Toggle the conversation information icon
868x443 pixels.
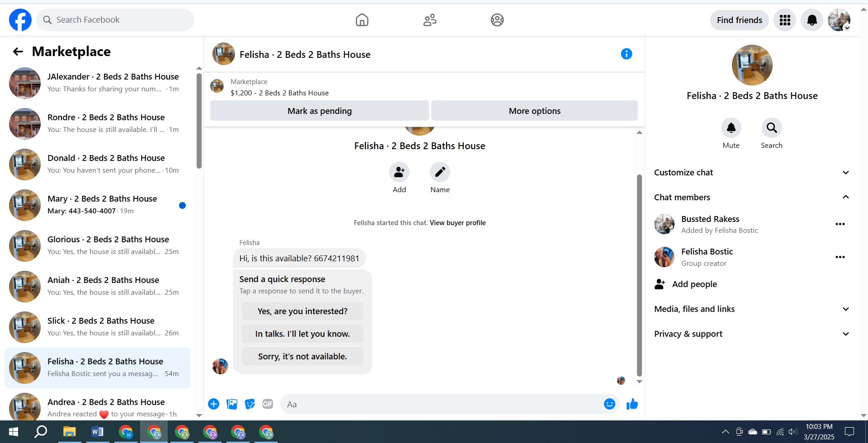click(x=627, y=54)
